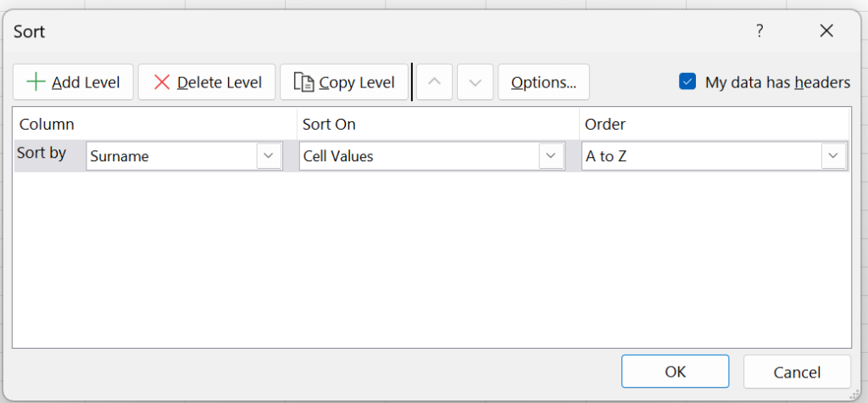
Task: Toggle the My data has headers checkbox
Action: (687, 82)
